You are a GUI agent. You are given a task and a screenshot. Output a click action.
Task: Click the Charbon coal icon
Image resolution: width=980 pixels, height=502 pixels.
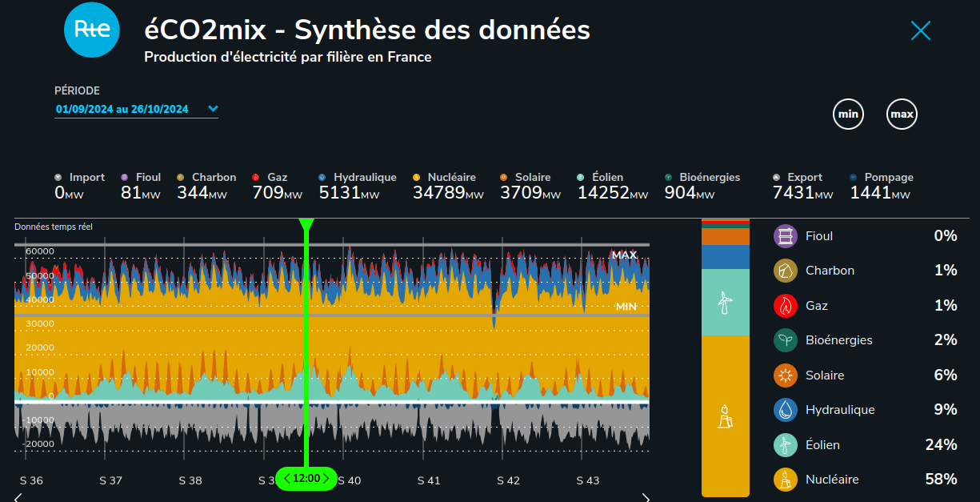[x=786, y=271]
